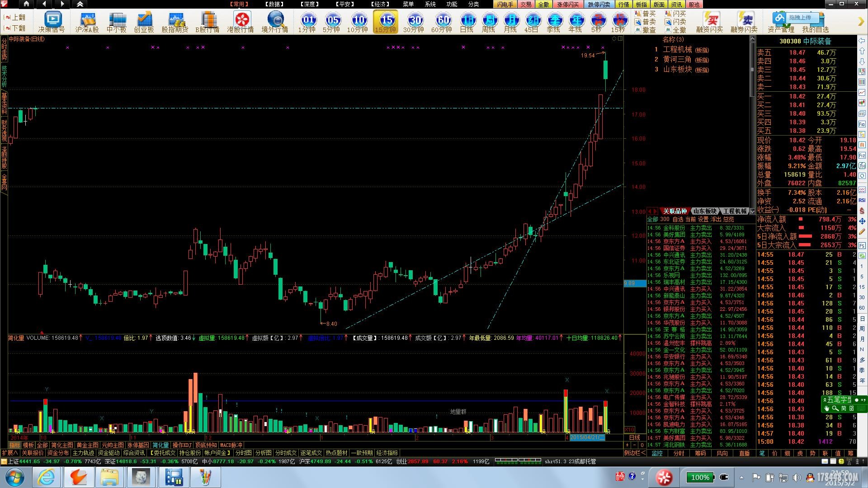Switch chart to 周线 weekly period
Viewport: 868px width, 488px height.
coord(489,22)
